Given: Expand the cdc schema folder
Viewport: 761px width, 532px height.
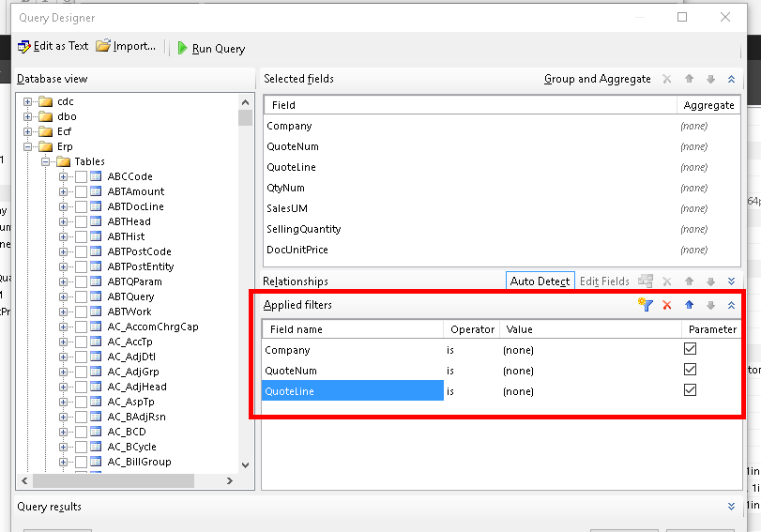Looking at the screenshot, I should [28, 101].
